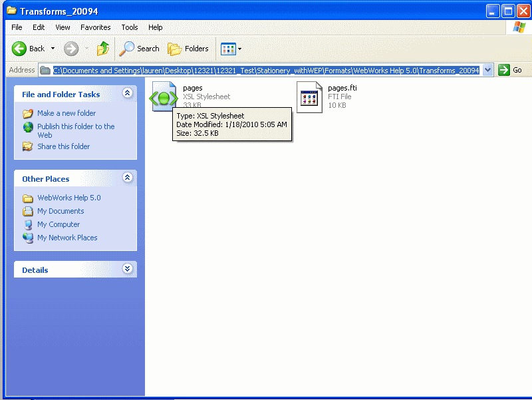The height and width of the screenshot is (400, 532).
Task: Collapse the Other Places panel
Action: 127,178
